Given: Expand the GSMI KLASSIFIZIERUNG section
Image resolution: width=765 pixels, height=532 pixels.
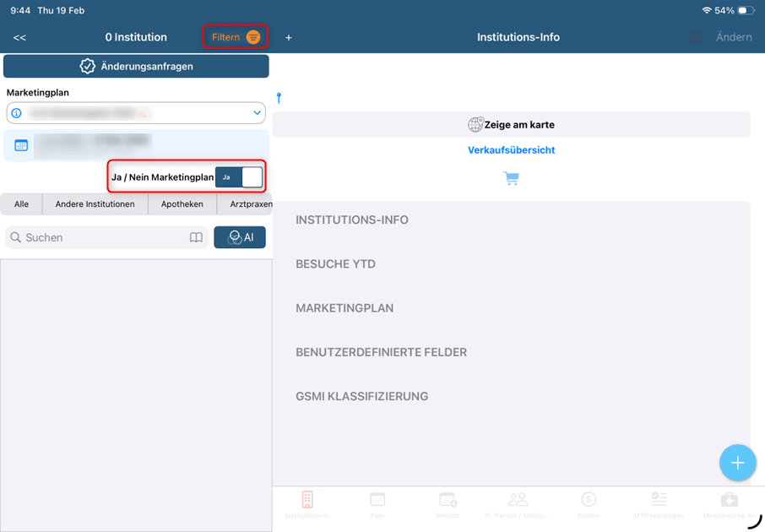Looking at the screenshot, I should point(361,396).
